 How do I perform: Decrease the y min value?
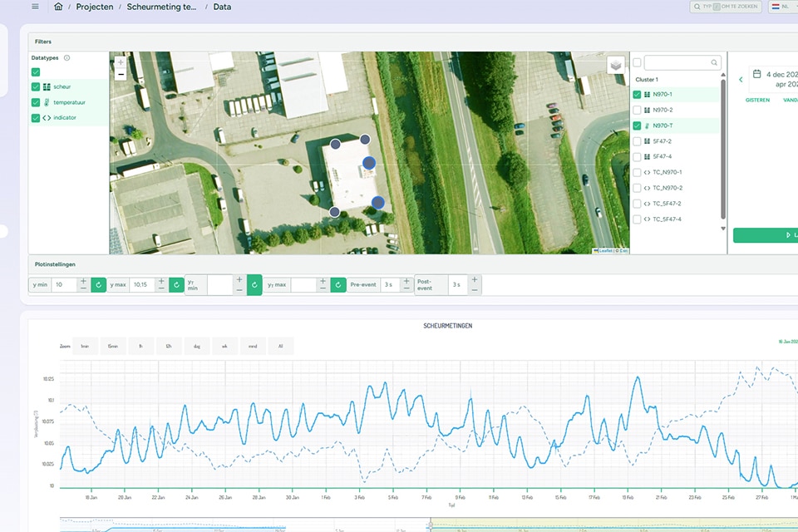[83, 288]
